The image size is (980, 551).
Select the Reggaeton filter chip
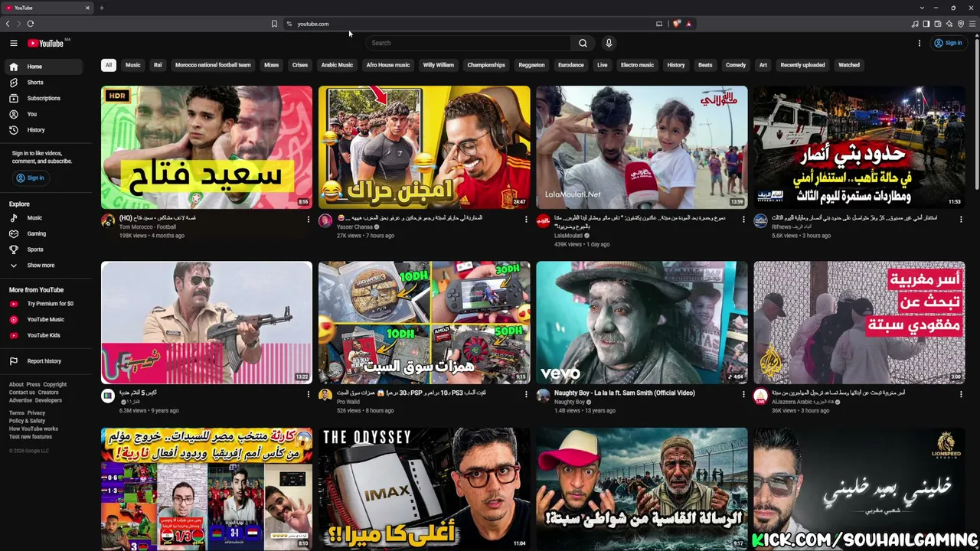[x=531, y=65]
